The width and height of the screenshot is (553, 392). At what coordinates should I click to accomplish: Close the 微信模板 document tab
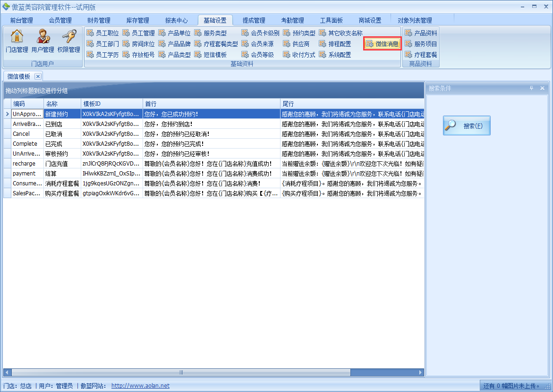point(38,76)
